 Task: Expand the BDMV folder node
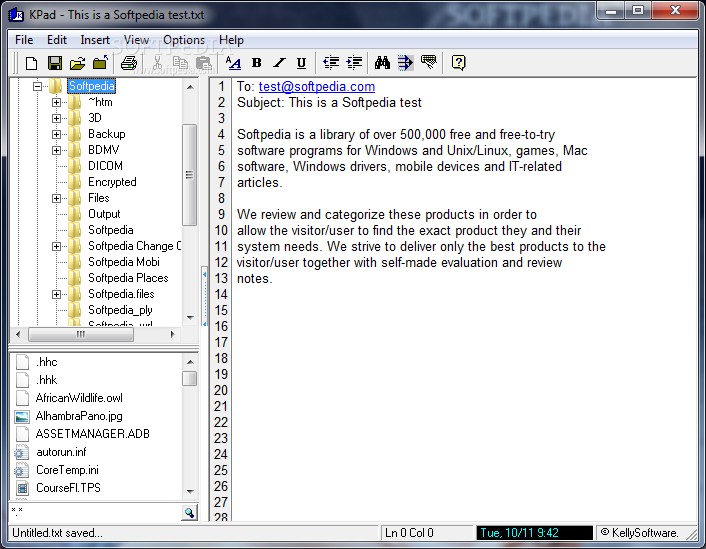tap(56, 150)
